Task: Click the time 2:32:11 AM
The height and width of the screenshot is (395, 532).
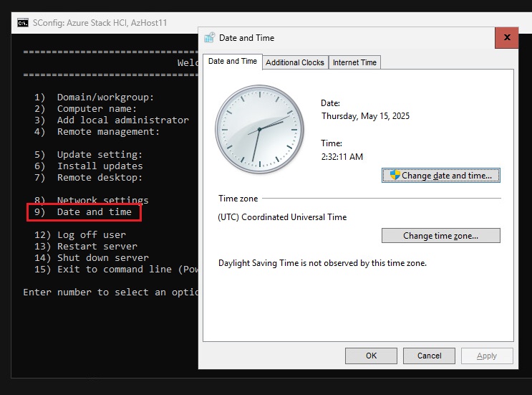Action: (x=342, y=156)
